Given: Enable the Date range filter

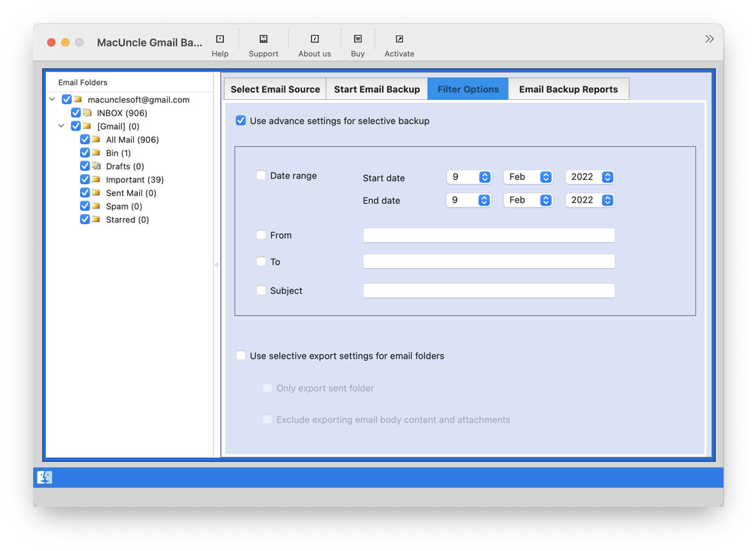Looking at the screenshot, I should [261, 175].
